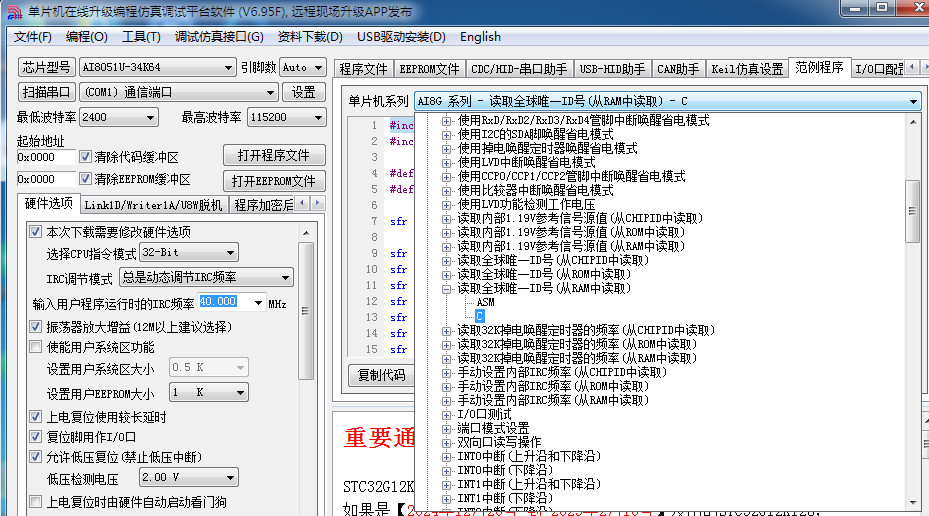The image size is (929, 516).
Task: Click the 打开程序文件 button
Action: [x=274, y=155]
